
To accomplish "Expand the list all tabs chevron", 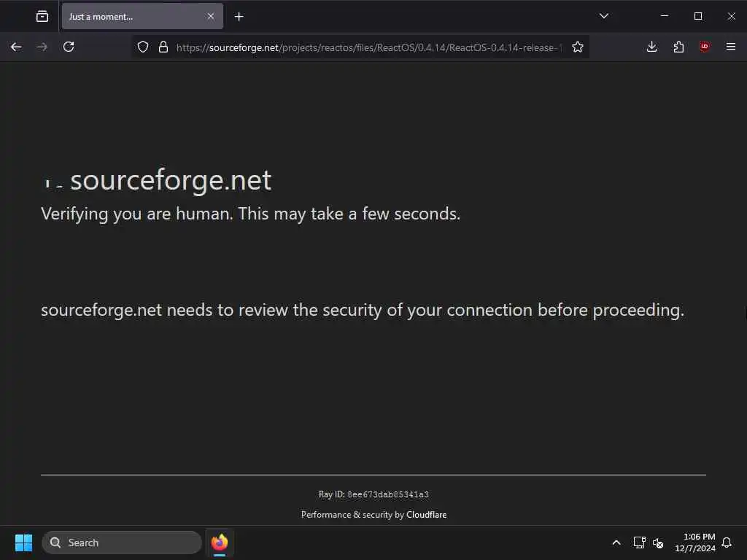I will click(x=603, y=16).
